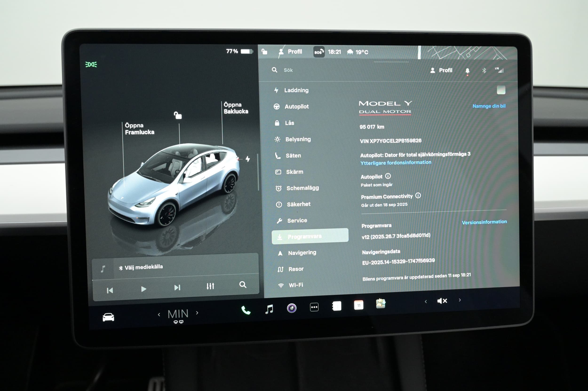Open the notebook manual app icon
Viewport: 588px width, 391px height.
(337, 306)
